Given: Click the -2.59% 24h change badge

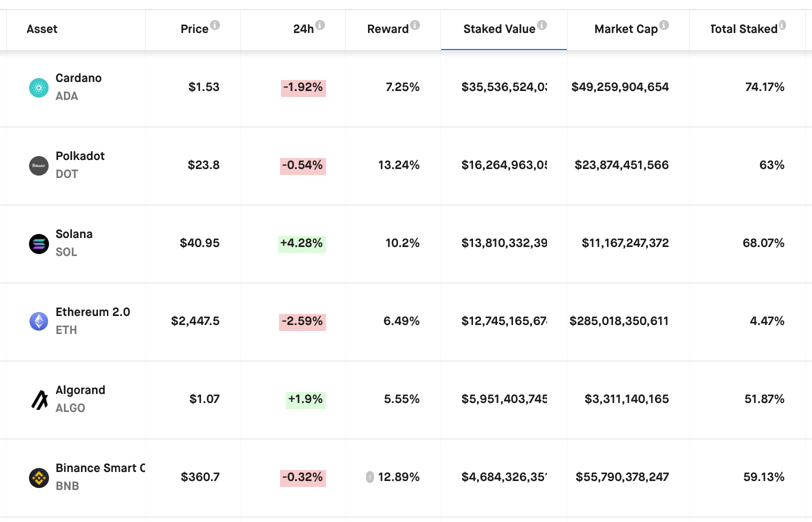Looking at the screenshot, I should 302,321.
